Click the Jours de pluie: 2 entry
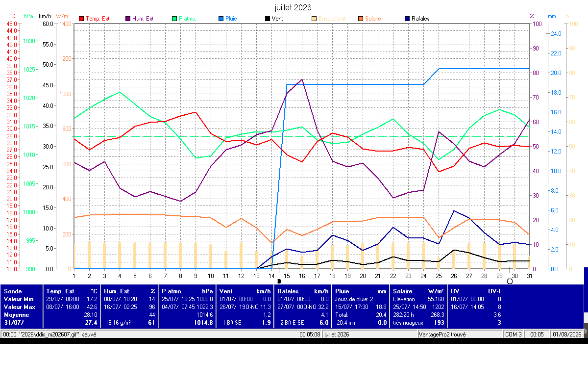Screen dimensions: 588x386 (x=354, y=299)
